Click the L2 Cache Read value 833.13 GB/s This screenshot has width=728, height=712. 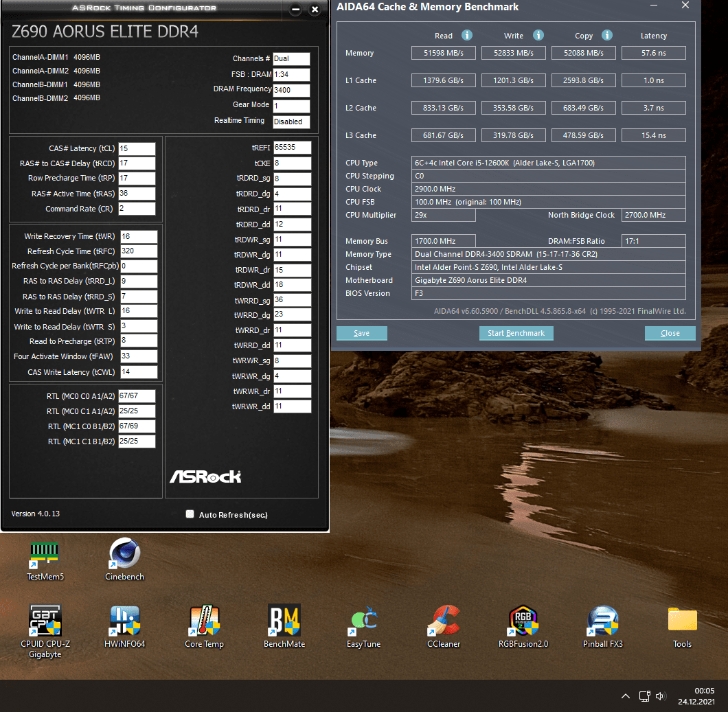(444, 108)
